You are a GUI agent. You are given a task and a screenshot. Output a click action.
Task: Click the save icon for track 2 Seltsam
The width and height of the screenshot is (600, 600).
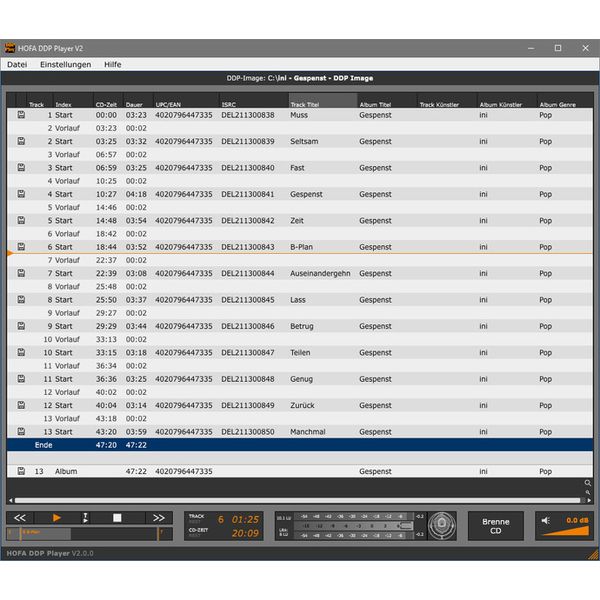click(21, 141)
